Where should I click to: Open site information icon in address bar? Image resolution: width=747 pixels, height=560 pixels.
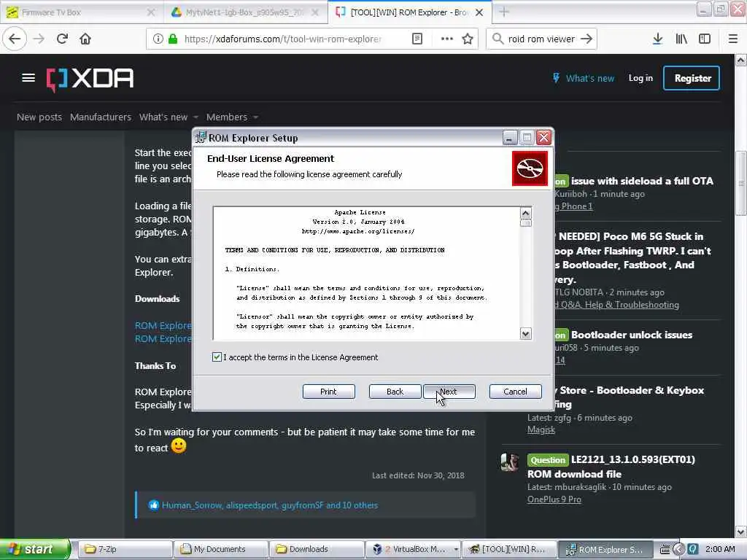pos(158,39)
